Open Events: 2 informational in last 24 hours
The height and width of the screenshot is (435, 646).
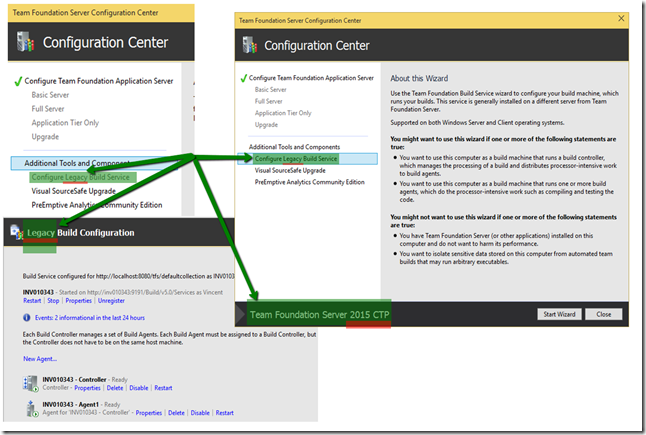[x=89, y=318]
